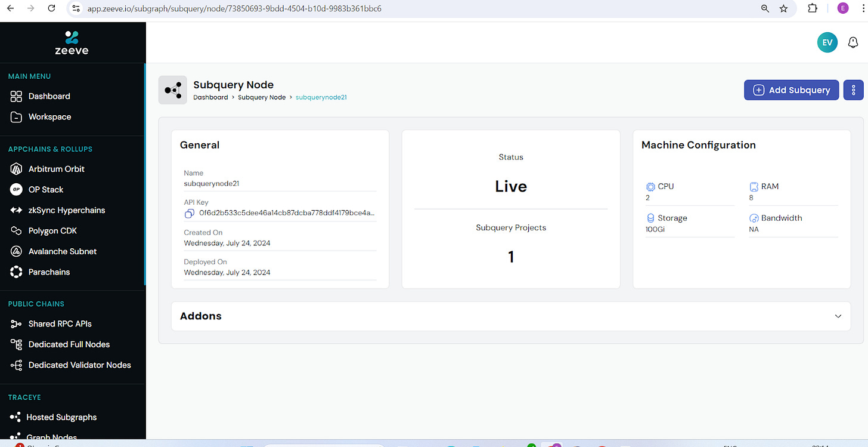
Task: Click the Machine Configuration heading
Action: (699, 145)
